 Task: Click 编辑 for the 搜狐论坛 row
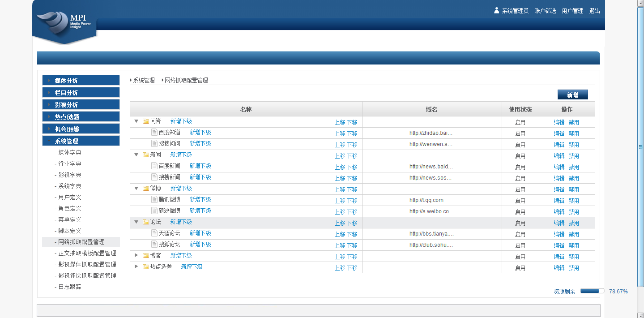559,245
